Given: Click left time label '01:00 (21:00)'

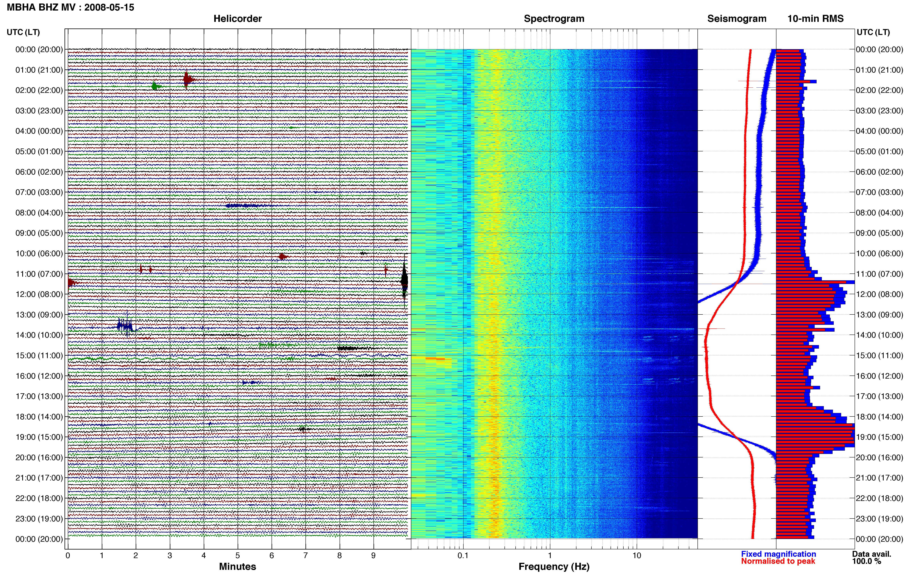Looking at the screenshot, I should 39,70.
